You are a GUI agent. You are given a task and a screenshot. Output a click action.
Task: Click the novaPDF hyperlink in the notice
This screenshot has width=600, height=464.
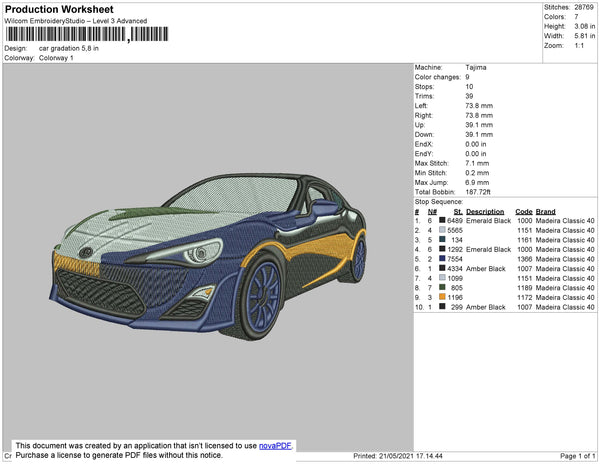[277, 446]
